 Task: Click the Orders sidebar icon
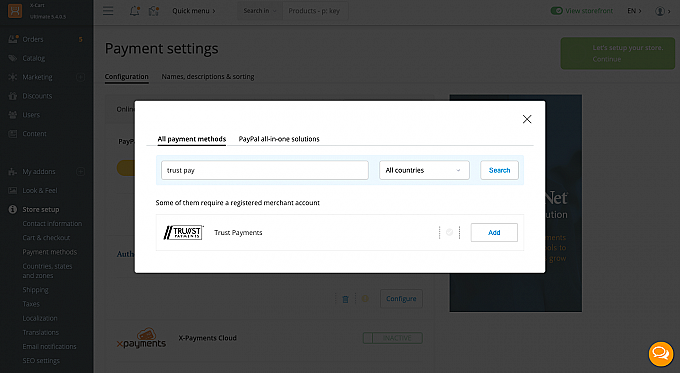[x=13, y=39]
